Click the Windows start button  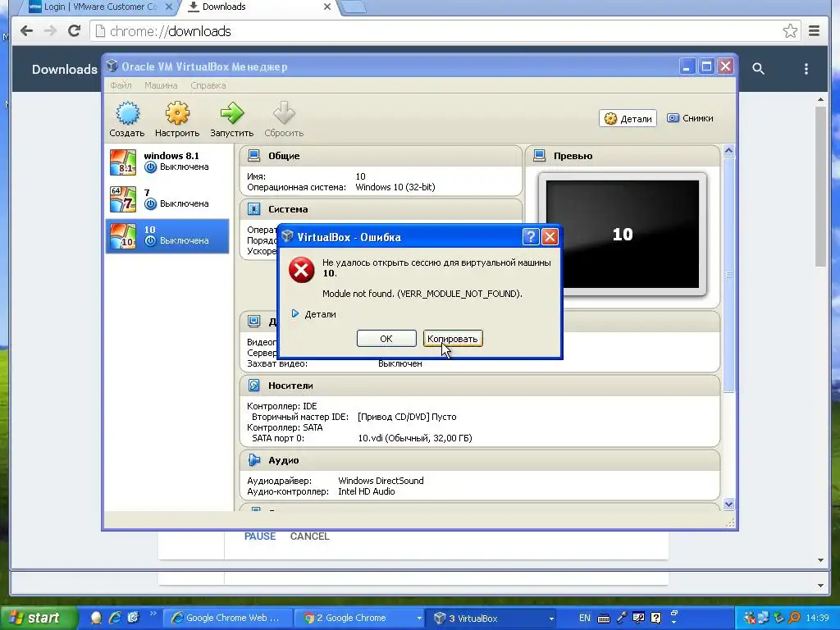38,619
